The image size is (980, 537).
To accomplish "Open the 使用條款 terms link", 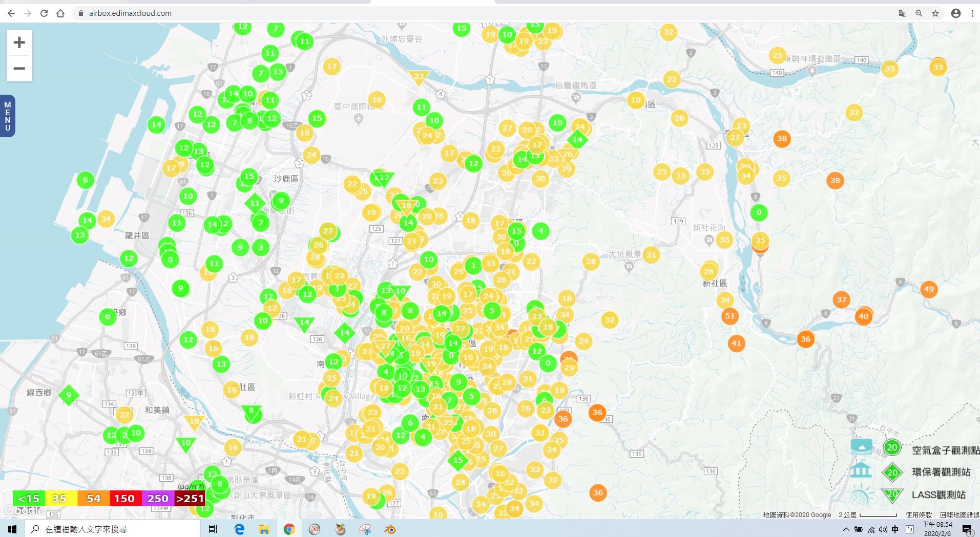I will coord(919,515).
